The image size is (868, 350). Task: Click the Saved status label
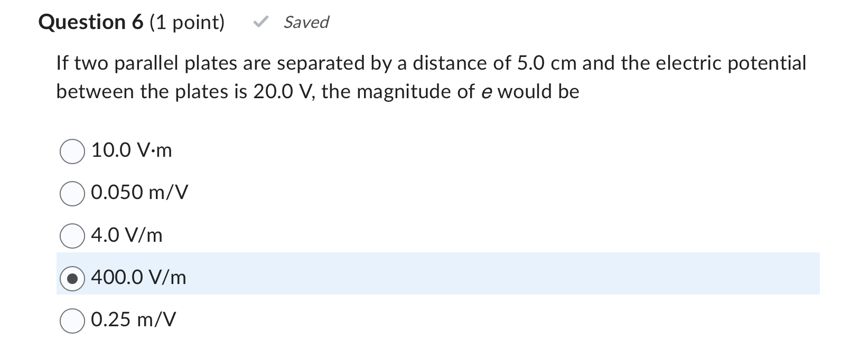(305, 22)
